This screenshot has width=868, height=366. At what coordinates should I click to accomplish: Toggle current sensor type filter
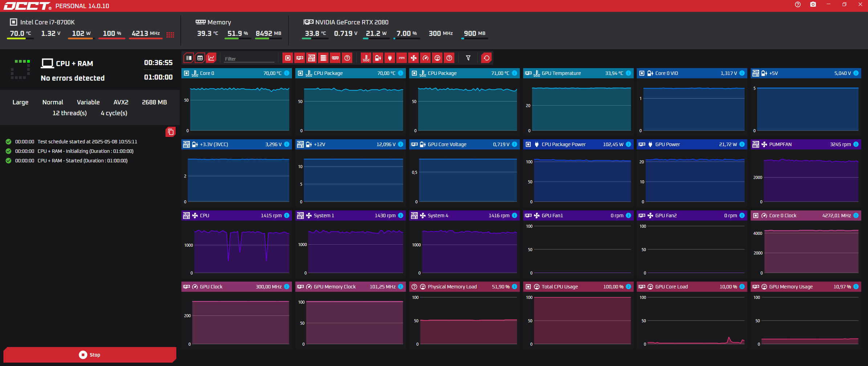(x=402, y=58)
